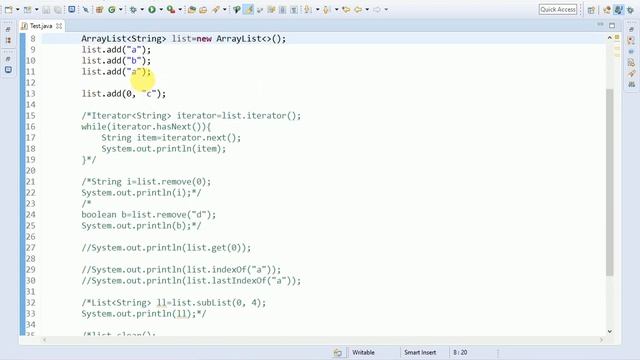
Task: Click the Iterator<String> iterator line
Action: point(191,116)
